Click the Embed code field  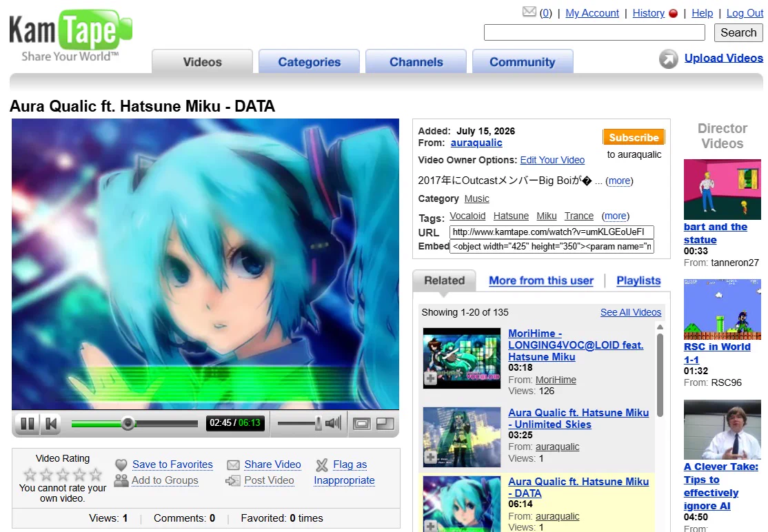tap(552, 246)
